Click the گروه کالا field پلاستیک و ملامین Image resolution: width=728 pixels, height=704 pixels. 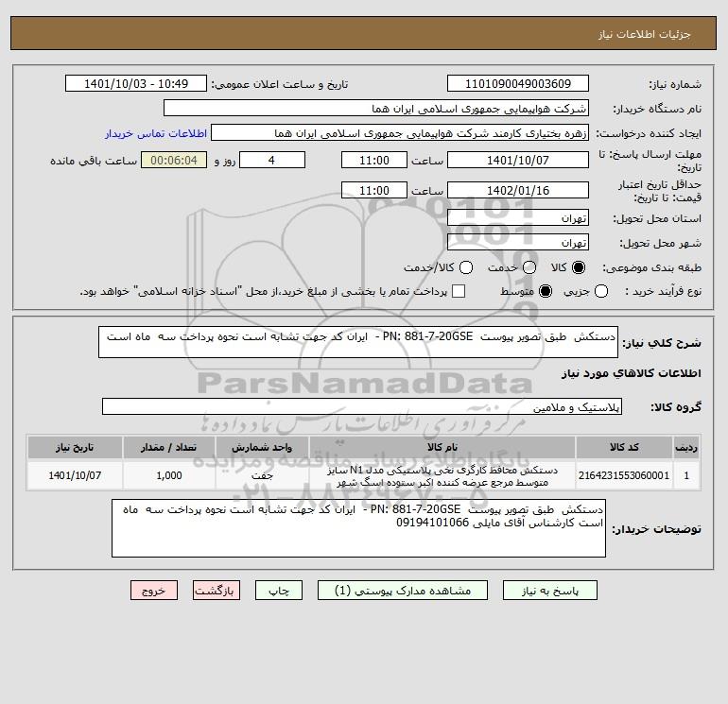(x=362, y=406)
